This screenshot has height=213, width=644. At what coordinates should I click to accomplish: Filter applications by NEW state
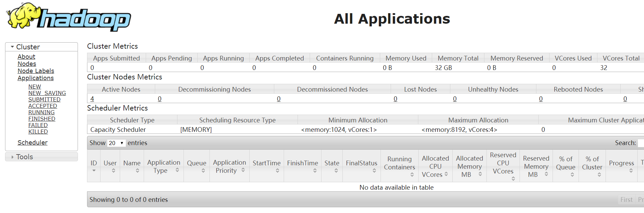(34, 87)
